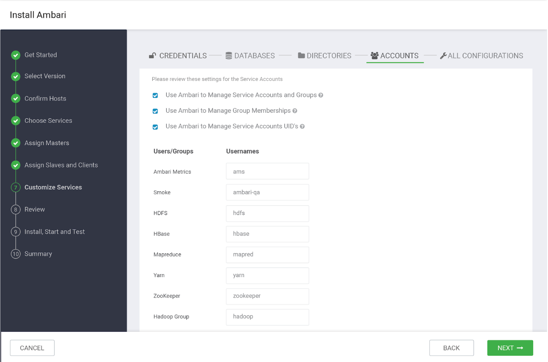Viewport: 548px width, 362px height.
Task: Click the unlock icon beside Credentials
Action: pyautogui.click(x=152, y=55)
